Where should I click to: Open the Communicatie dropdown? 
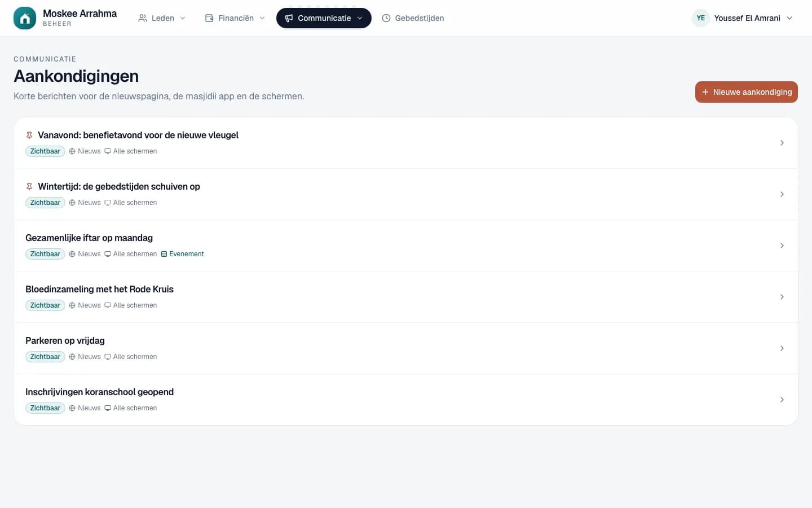coord(324,18)
